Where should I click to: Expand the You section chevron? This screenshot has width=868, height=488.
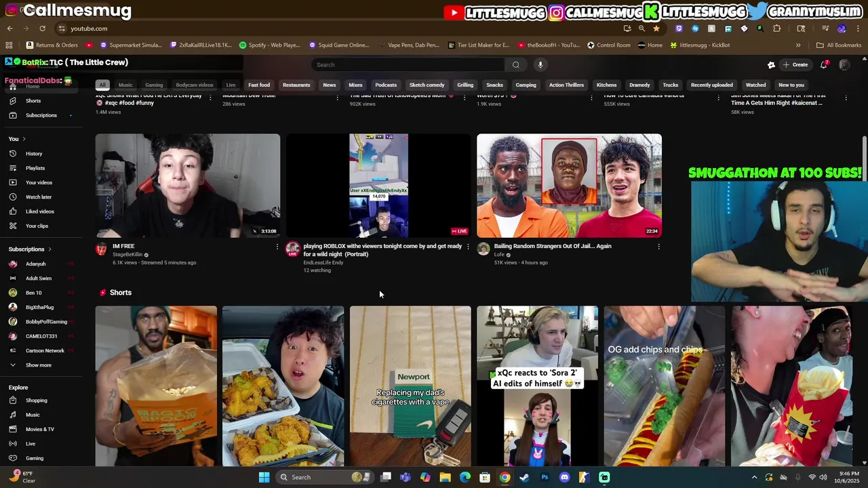[24, 139]
